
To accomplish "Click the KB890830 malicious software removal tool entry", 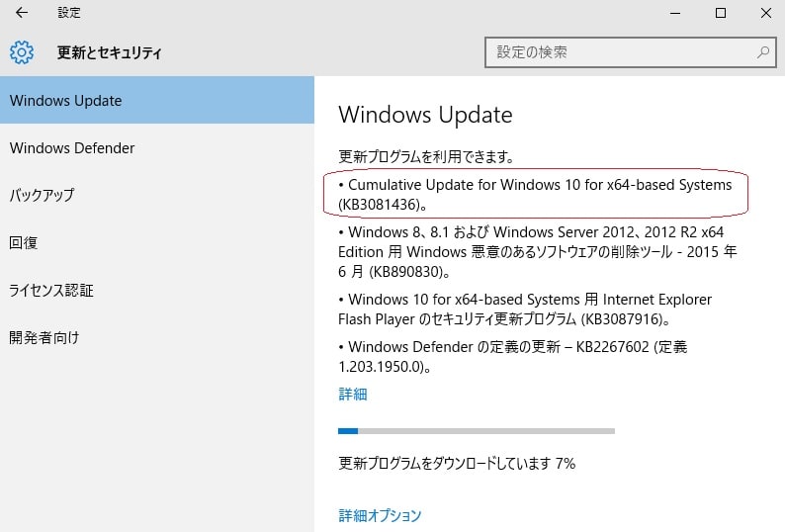I will pyautogui.click(x=537, y=251).
